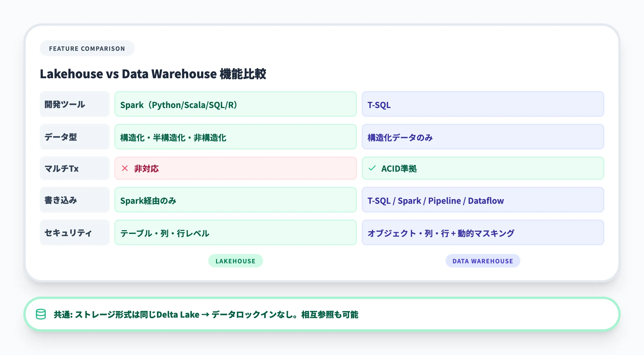Click the database cylinder icon
The image size is (644, 355).
click(x=41, y=314)
